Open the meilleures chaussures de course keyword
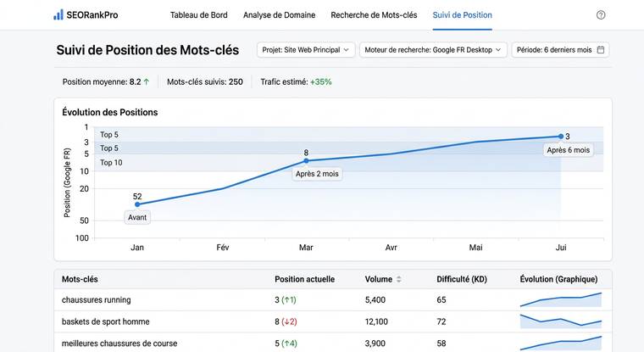This screenshot has height=352, width=644. click(x=121, y=344)
